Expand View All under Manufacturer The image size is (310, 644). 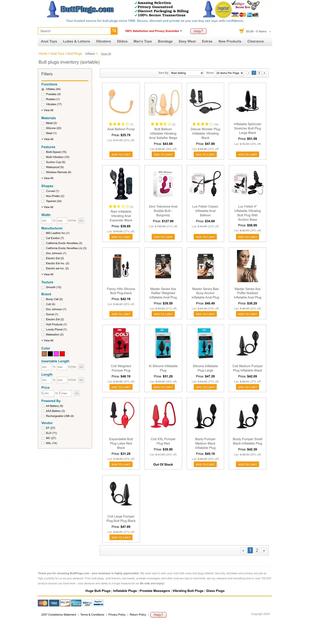pos(47,275)
